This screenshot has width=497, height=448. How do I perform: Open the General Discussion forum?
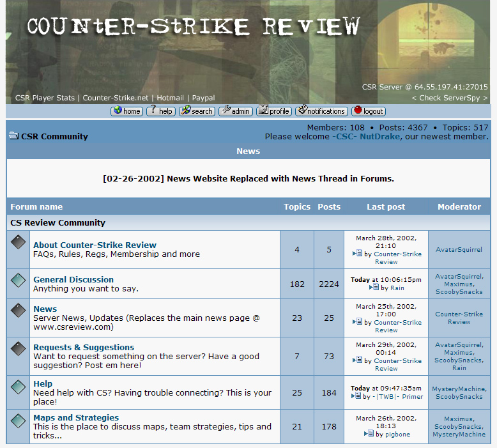click(73, 279)
